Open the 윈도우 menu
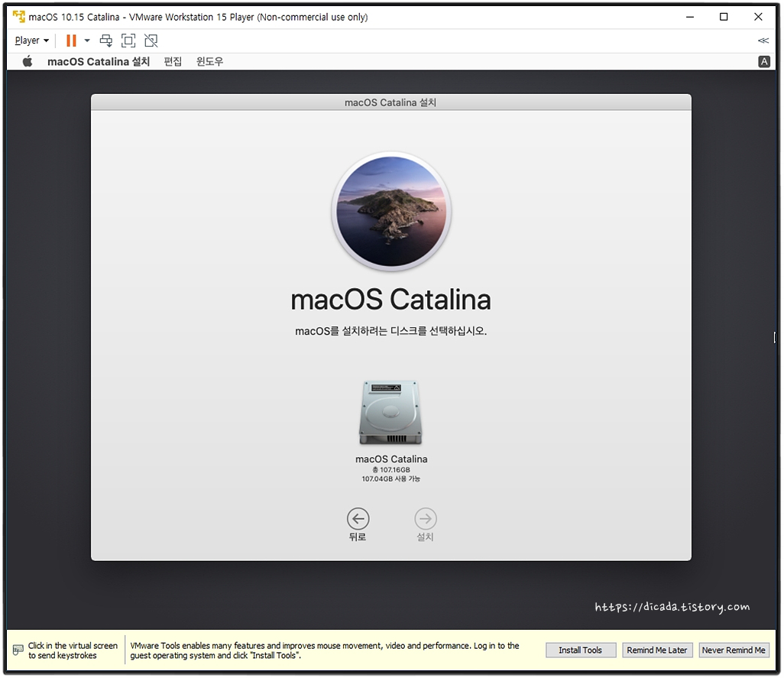The width and height of the screenshot is (784, 678). pos(209,61)
